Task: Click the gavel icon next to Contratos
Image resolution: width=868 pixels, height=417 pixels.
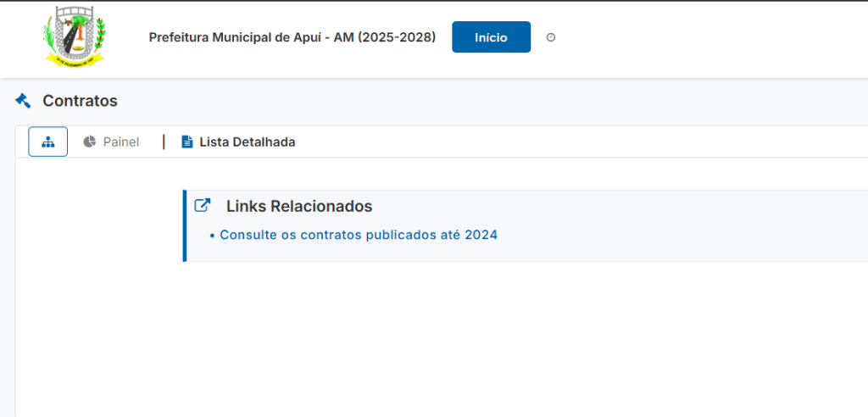Action: 23,101
